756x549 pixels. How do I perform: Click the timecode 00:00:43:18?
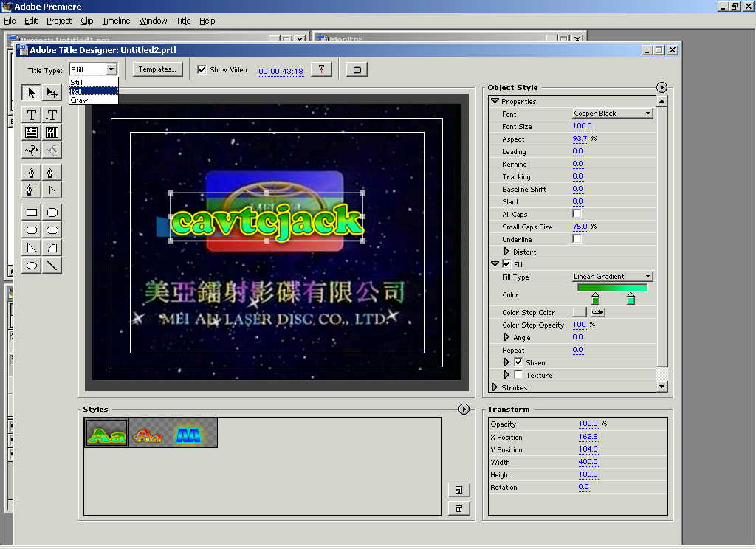point(281,71)
